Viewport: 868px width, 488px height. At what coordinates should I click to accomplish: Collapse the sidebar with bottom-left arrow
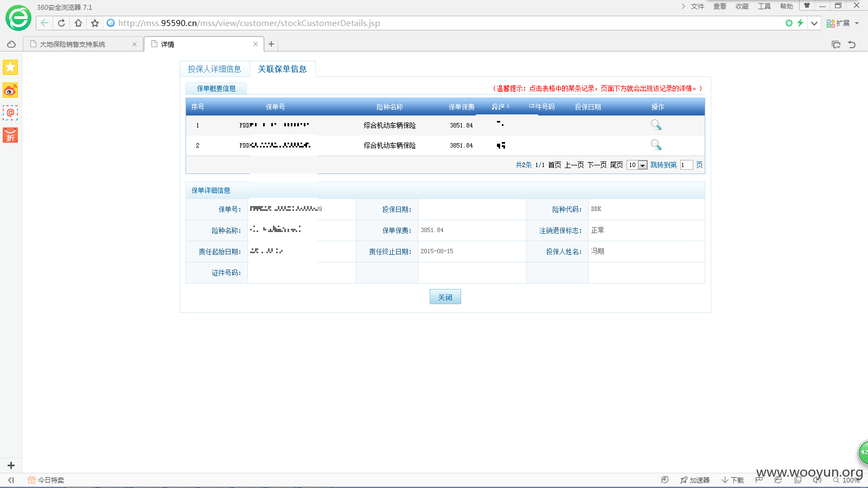click(x=11, y=480)
